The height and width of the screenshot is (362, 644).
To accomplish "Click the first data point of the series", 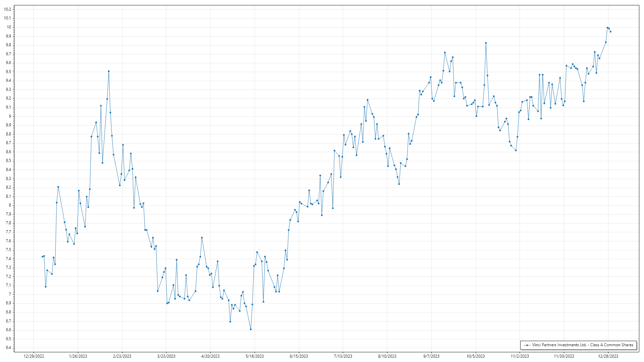I will [42, 257].
